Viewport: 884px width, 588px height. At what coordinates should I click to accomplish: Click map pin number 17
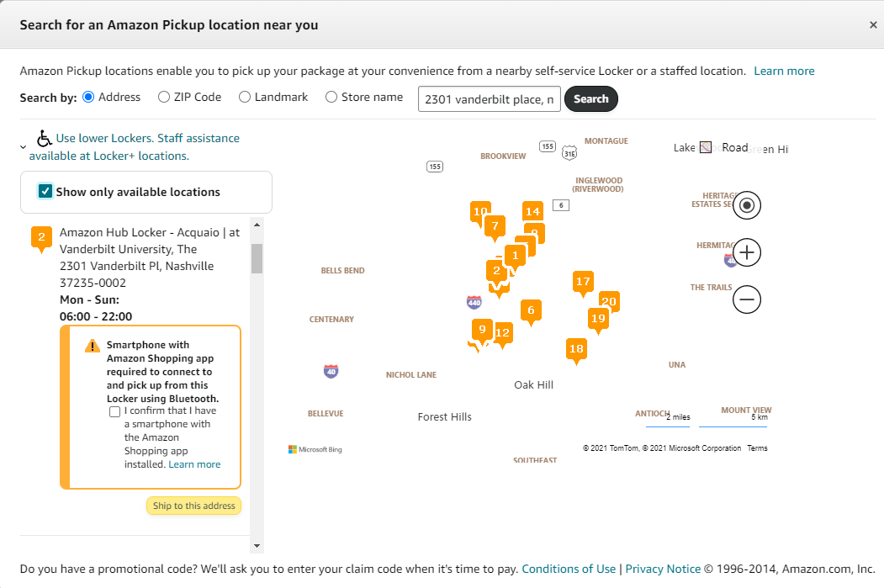pyautogui.click(x=583, y=282)
